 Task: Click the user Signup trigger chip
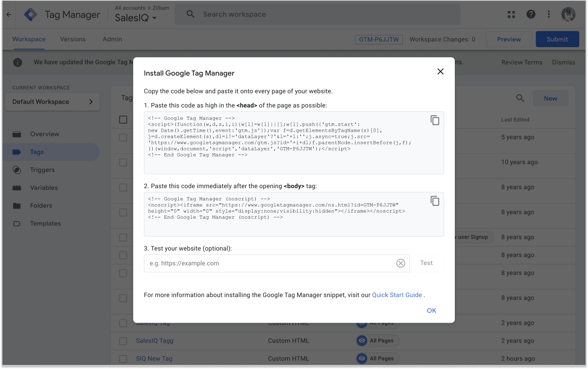[474, 237]
